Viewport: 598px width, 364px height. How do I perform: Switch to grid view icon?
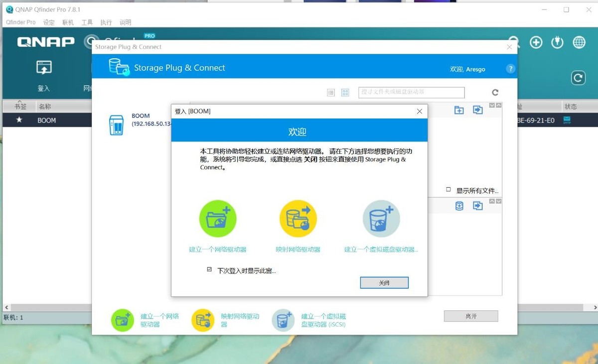[345, 92]
